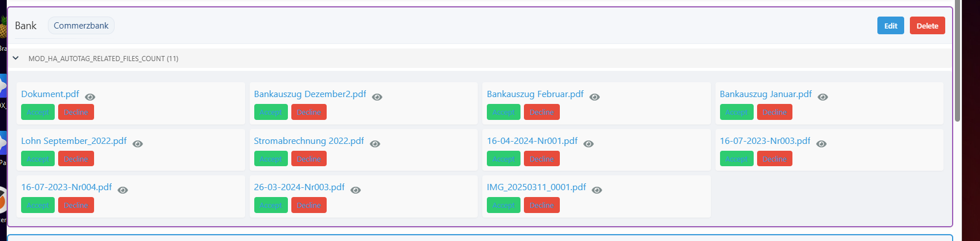Decline the Bankauszug Januar.pdf file
This screenshot has height=241, width=980.
[x=774, y=113]
